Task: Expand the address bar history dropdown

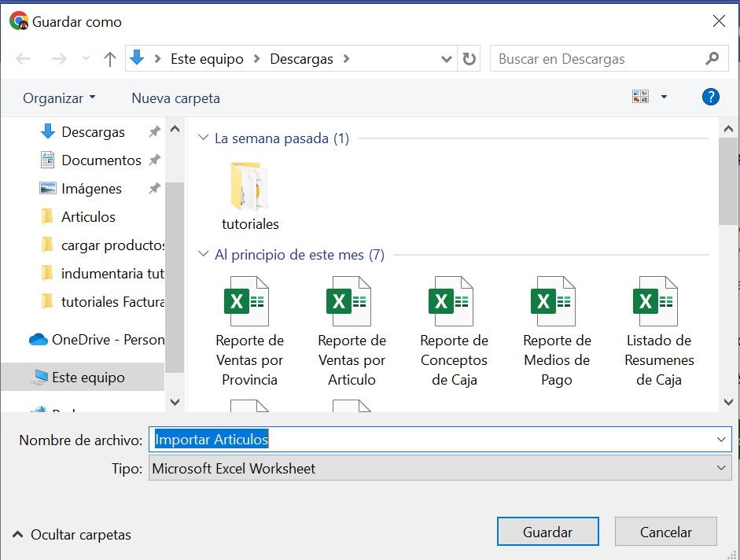Action: tap(447, 59)
